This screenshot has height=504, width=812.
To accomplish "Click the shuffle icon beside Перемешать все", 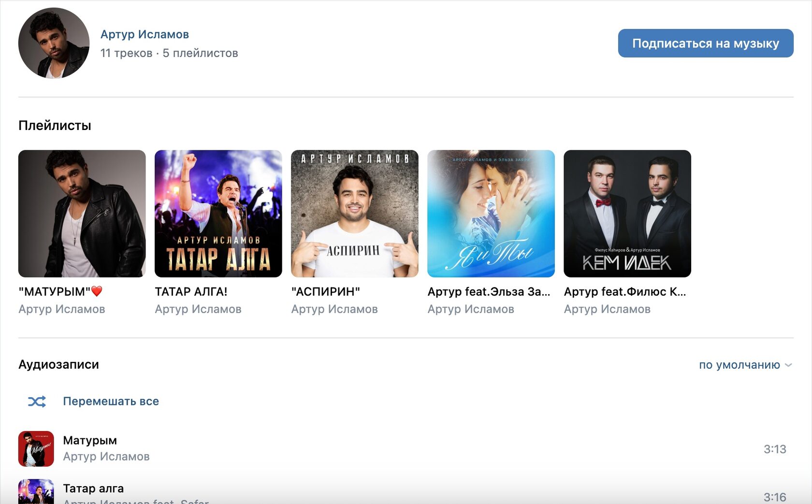I will [x=37, y=401].
